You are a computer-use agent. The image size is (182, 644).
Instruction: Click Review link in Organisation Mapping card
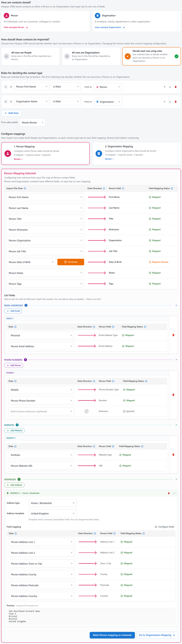coord(109,159)
